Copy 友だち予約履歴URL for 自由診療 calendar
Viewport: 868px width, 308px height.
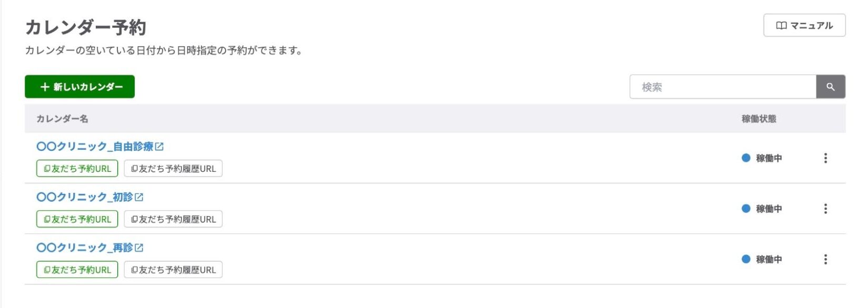coord(173,169)
